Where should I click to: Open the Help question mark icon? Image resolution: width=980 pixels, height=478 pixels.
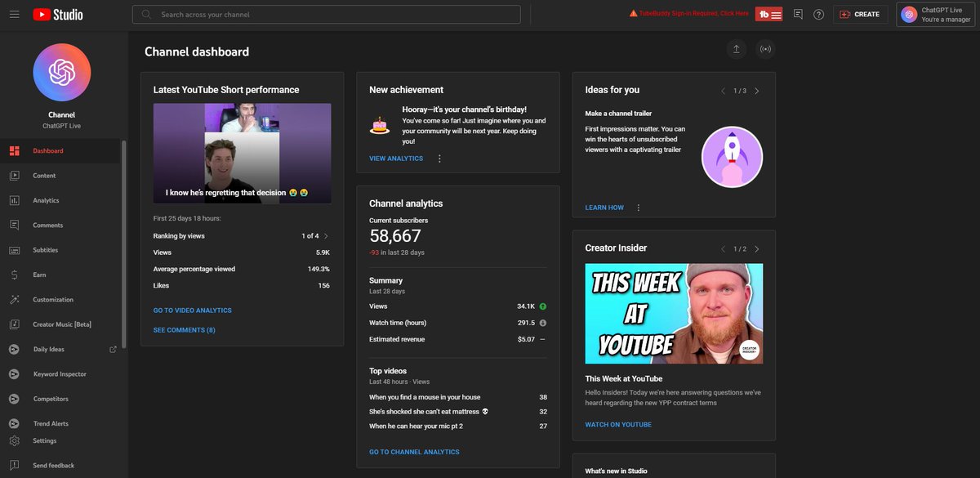[818, 14]
